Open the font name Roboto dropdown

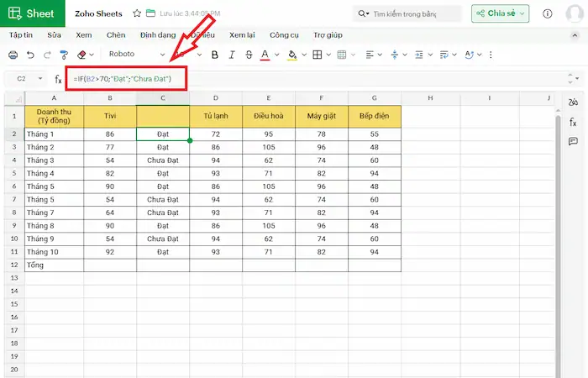pos(136,54)
